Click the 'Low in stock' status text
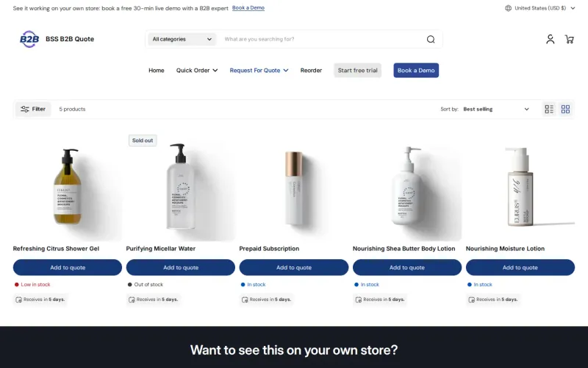The width and height of the screenshot is (588, 368). click(35, 285)
